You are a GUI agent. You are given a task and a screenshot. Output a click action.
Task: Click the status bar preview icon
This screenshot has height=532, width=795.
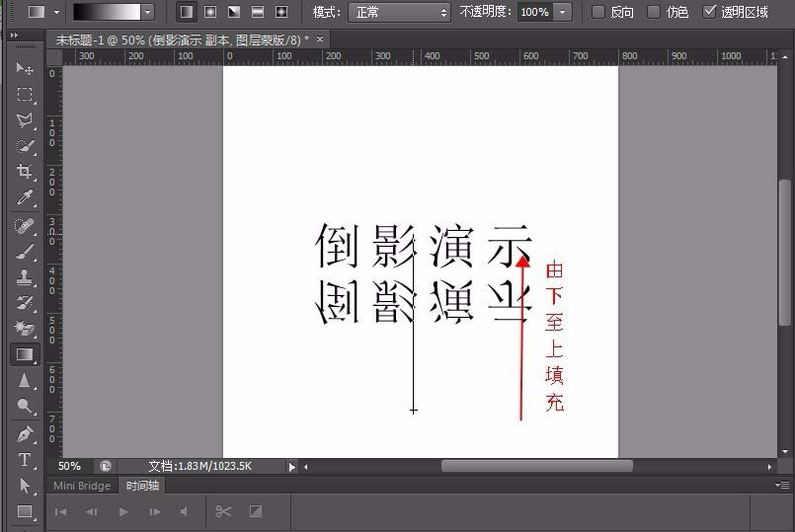click(105, 466)
